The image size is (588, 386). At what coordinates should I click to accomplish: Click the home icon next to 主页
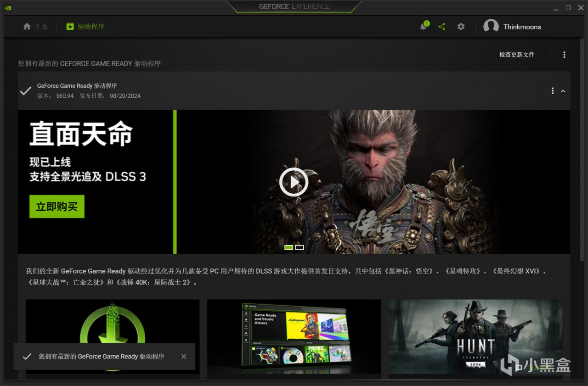tap(27, 27)
